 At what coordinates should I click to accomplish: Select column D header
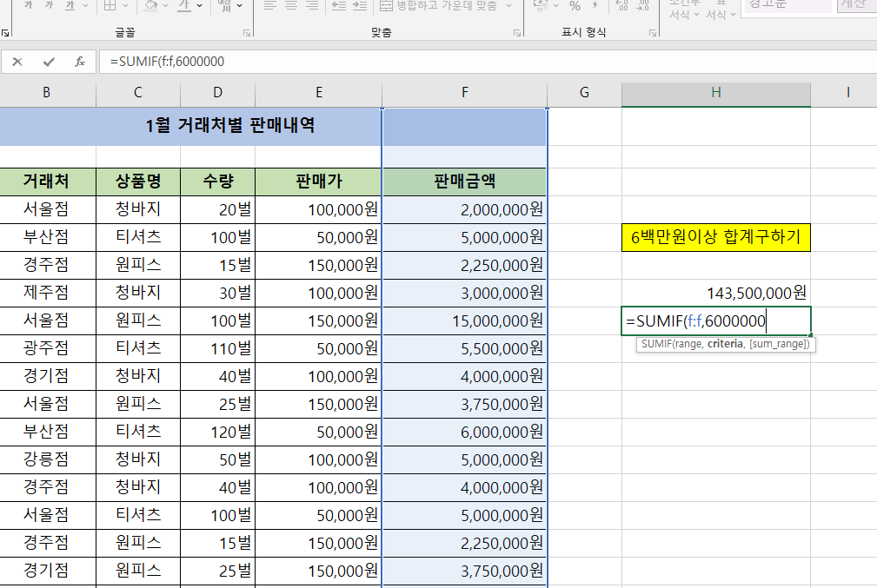tap(217, 92)
